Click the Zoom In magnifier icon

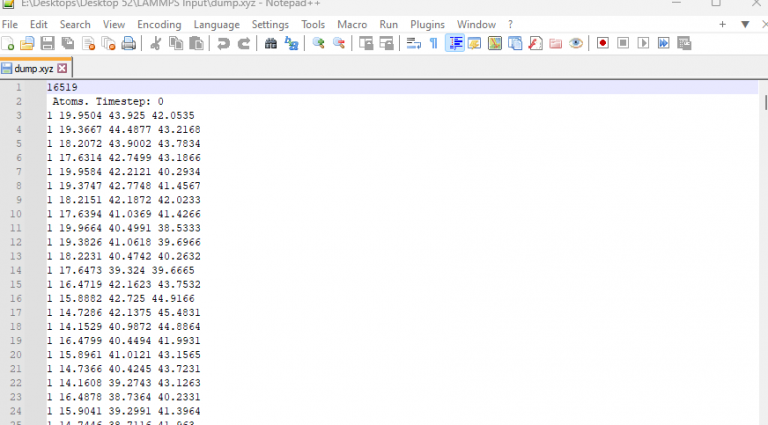coord(319,43)
